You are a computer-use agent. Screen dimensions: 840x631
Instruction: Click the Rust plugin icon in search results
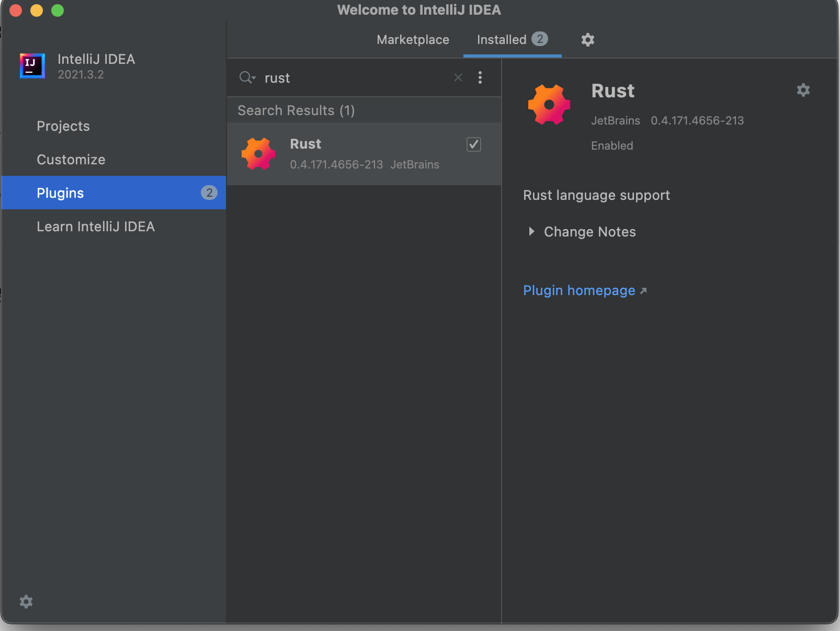[258, 154]
